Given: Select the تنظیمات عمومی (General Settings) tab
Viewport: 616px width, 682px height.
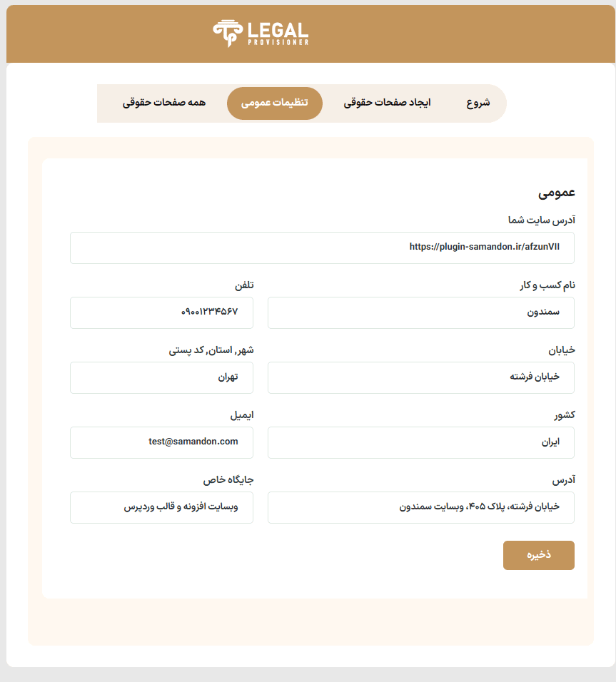Looking at the screenshot, I should tap(275, 103).
